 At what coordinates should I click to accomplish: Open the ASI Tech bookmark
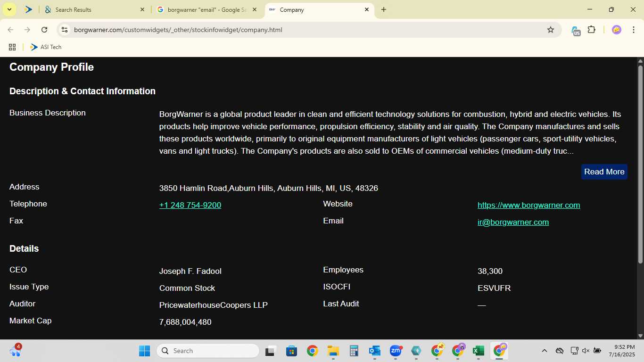(x=46, y=47)
